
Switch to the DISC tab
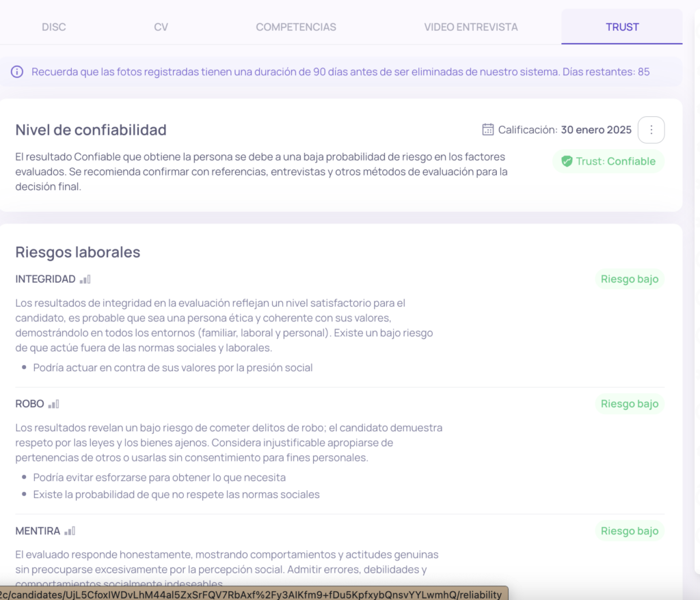point(54,27)
